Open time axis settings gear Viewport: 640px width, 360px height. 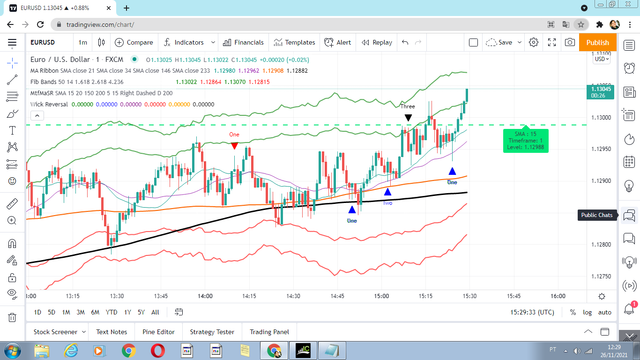pos(602,296)
